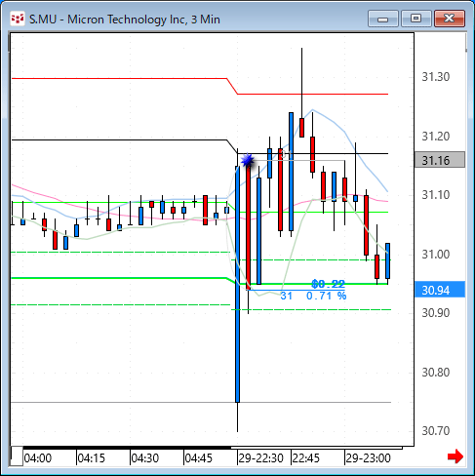Click the 30.94 last price label
The width and height of the screenshot is (475, 476).
click(440, 290)
